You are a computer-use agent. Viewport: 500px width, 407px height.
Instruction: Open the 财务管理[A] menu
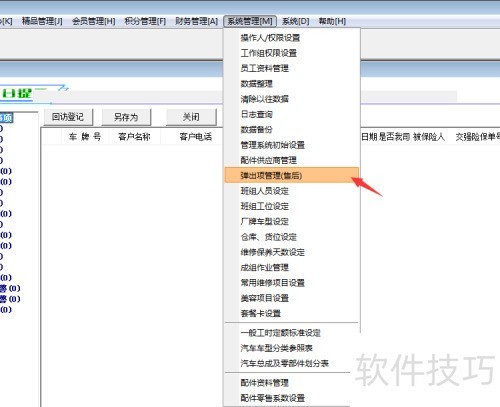click(x=197, y=21)
